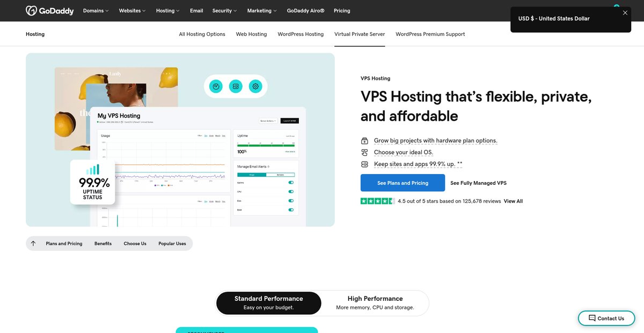The width and height of the screenshot is (644, 333).
Task: Click the 'VPS Hosting that's flexible' headline
Action: (476, 106)
